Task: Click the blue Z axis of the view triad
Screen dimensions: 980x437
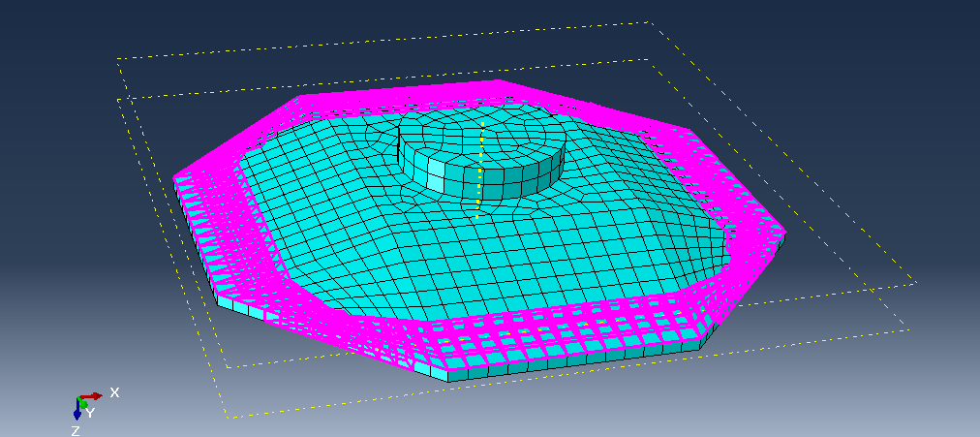Action: [77, 413]
